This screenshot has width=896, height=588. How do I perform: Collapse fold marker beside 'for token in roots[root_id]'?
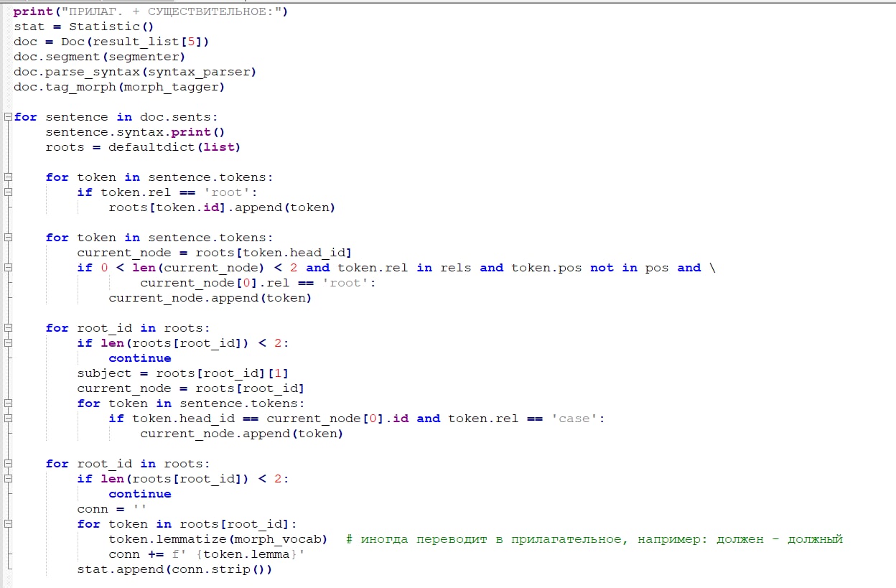7,524
